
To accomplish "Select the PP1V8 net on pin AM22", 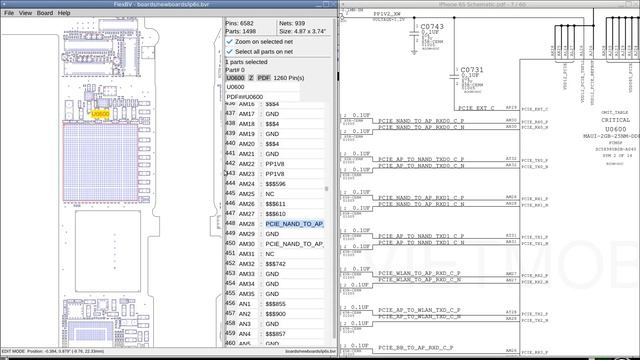I will click(x=275, y=164).
